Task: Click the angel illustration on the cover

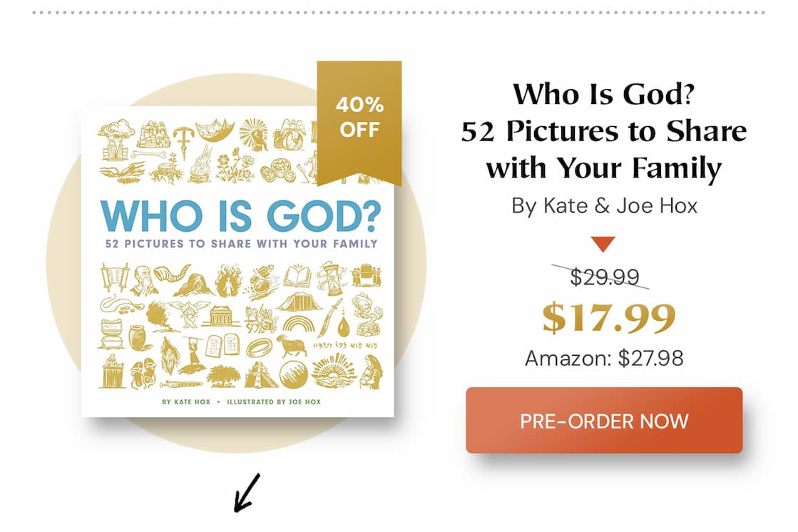Action: [190, 312]
